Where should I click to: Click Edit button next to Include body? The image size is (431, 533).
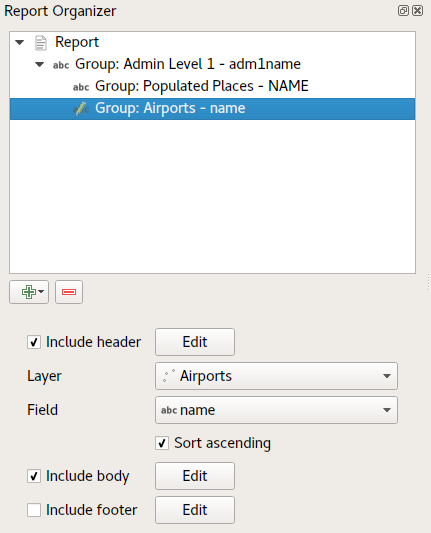195,476
